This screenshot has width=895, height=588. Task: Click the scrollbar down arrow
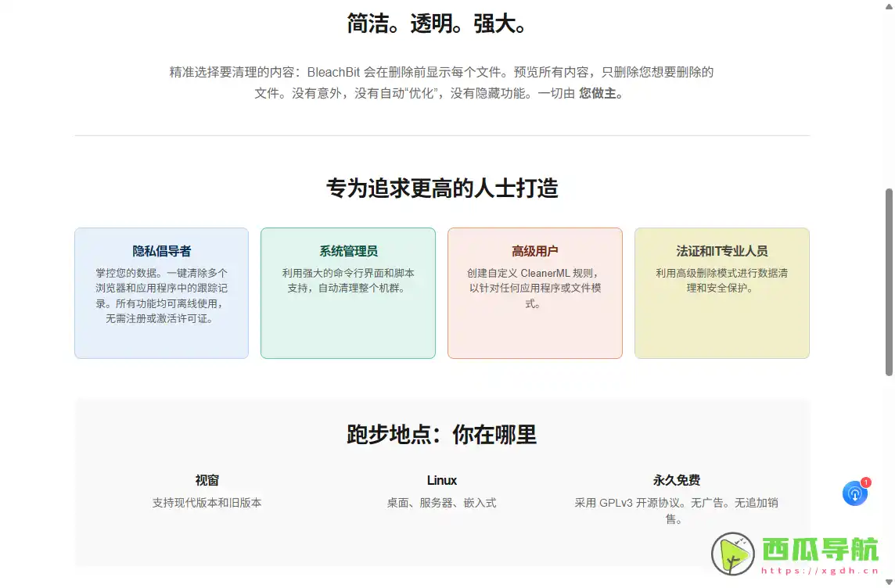click(x=889, y=583)
